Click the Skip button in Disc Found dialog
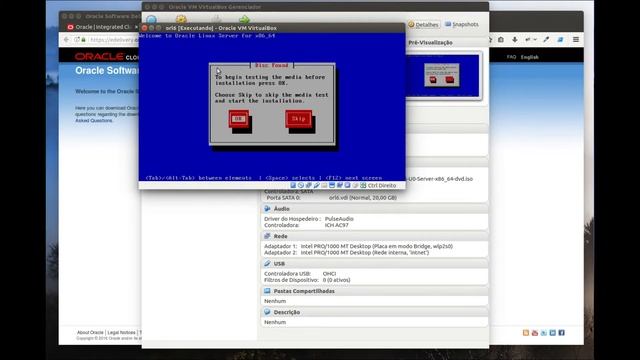The image size is (640, 360). pos(298,119)
